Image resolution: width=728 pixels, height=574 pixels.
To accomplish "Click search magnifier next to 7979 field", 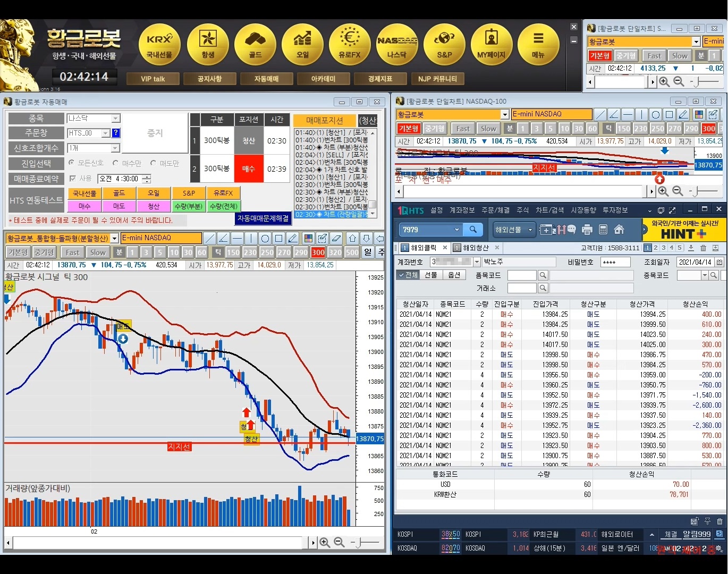I will coord(472,230).
